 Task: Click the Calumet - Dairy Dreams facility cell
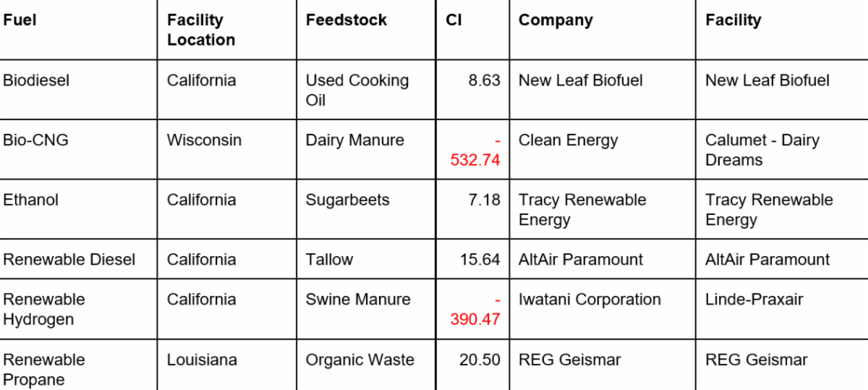[762, 150]
